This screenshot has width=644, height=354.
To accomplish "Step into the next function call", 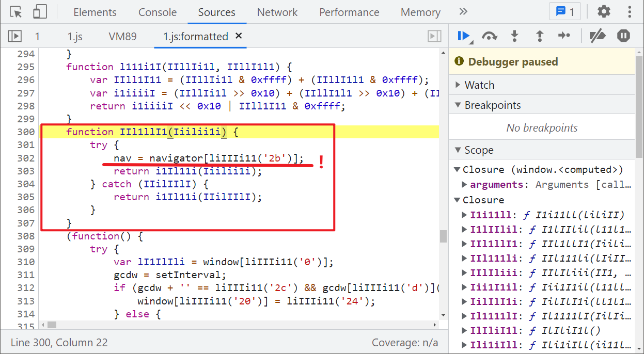I will [x=514, y=36].
